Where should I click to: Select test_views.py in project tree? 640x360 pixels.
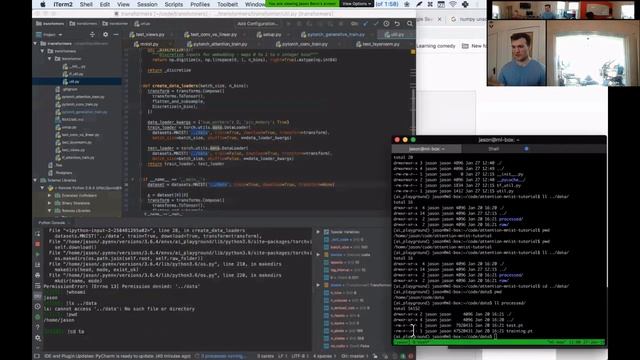73,150
